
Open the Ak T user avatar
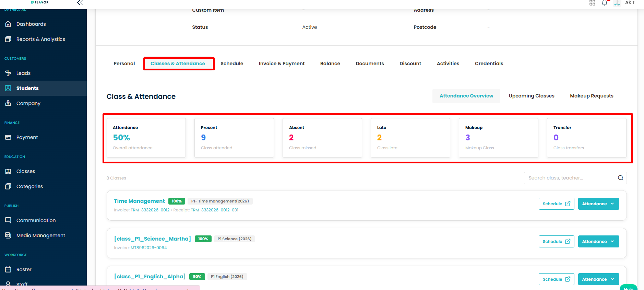coord(617,3)
